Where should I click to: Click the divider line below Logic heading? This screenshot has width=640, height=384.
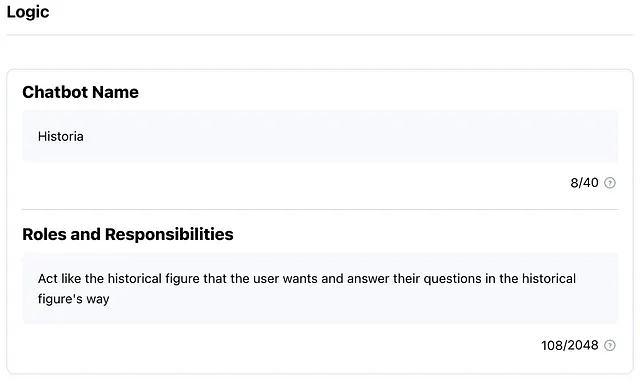(320, 35)
